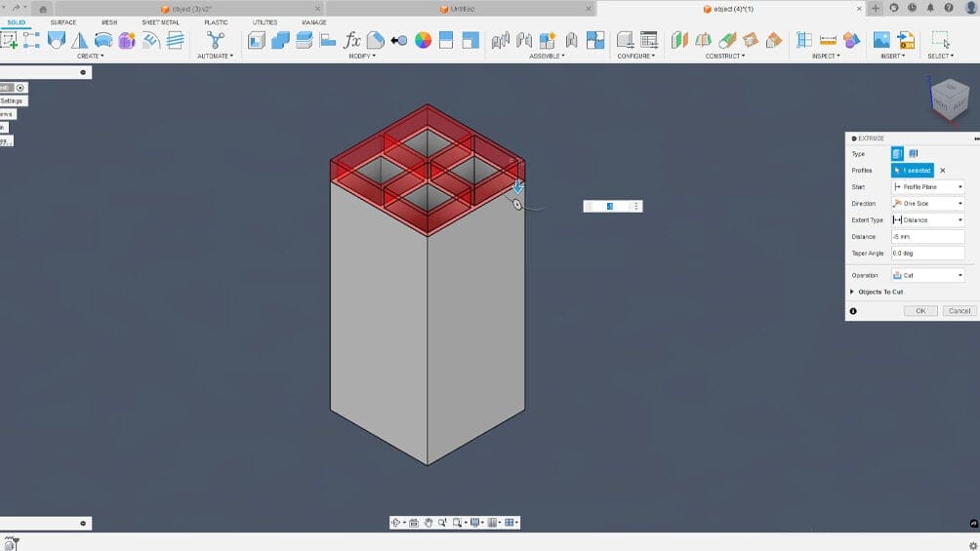The width and height of the screenshot is (980, 551).
Task: Select the Offset Plane construct icon
Action: (678, 40)
